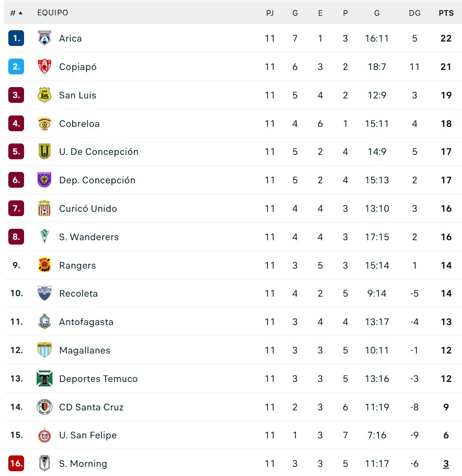Click the CD Santa Cruz badge
Screen dimensions: 462x476
click(44, 407)
